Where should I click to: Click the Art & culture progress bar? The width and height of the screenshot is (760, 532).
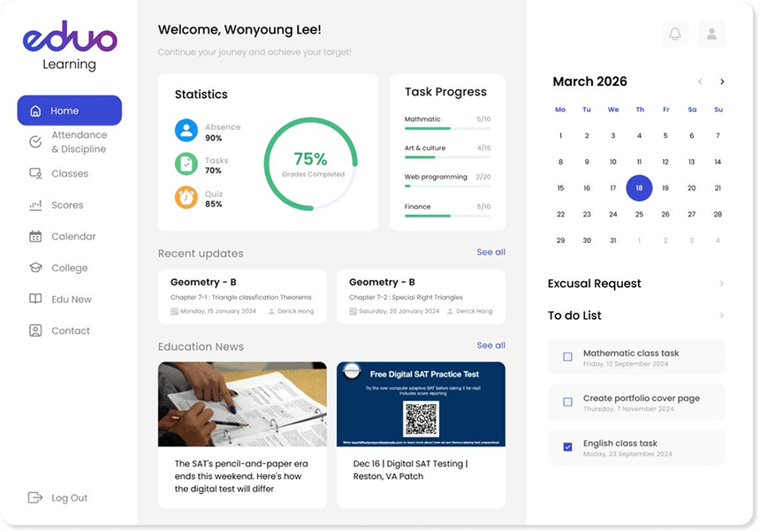pos(447,157)
